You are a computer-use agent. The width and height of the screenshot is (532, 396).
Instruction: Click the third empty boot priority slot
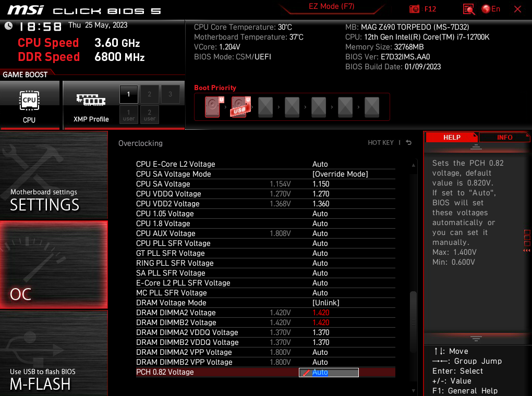pos(265,107)
